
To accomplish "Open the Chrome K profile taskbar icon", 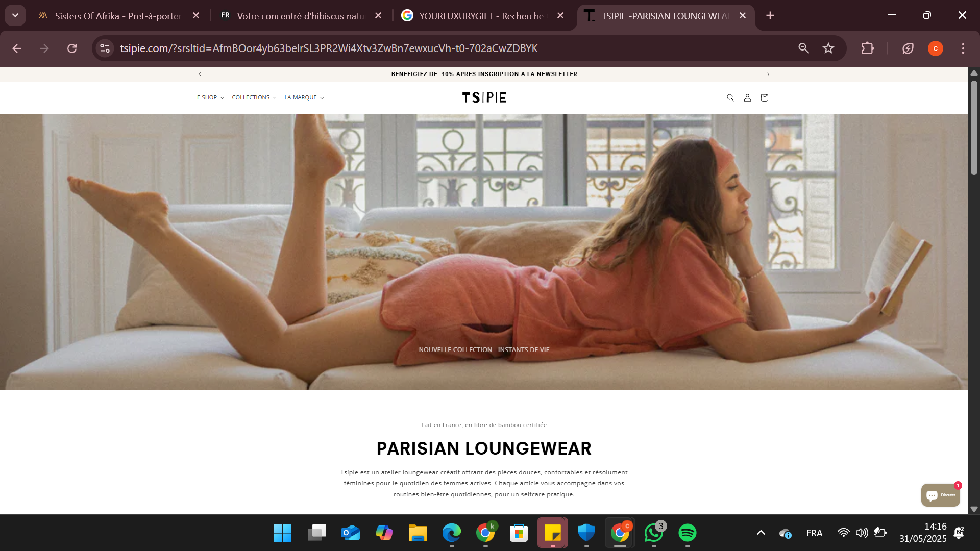I will point(485,533).
